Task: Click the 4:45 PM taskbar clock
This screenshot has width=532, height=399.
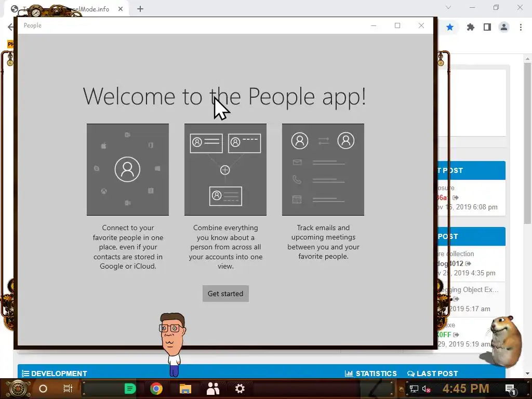Action: coord(465,389)
